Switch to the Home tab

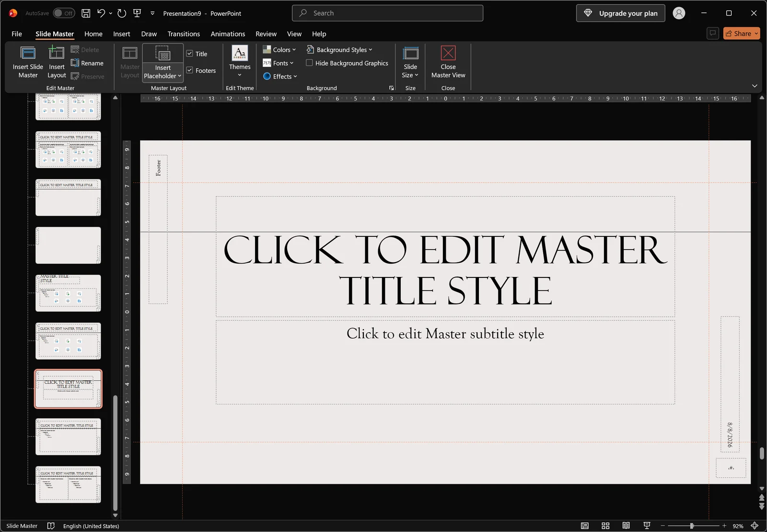pos(93,34)
